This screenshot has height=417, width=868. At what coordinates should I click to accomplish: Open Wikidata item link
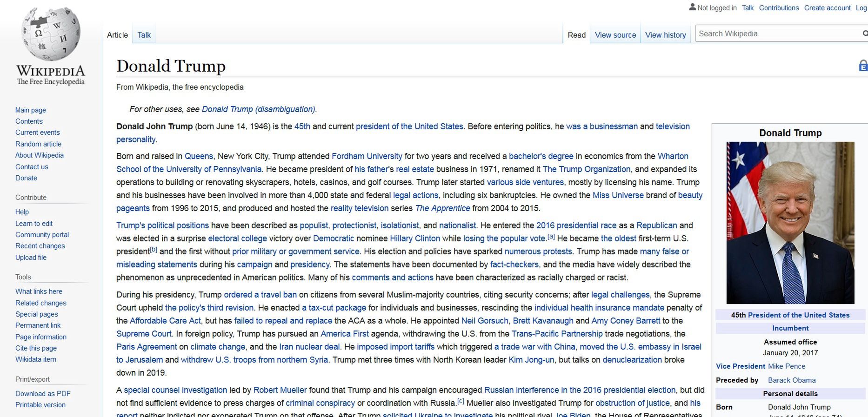36,359
